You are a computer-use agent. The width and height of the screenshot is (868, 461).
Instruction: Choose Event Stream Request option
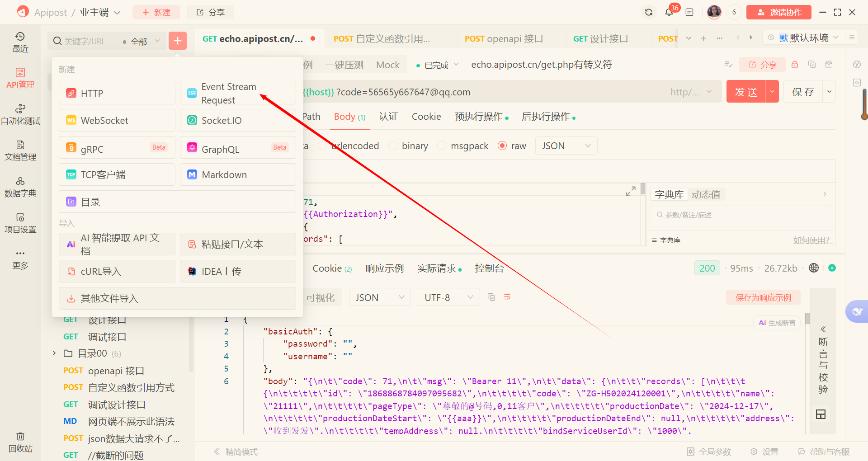point(238,93)
